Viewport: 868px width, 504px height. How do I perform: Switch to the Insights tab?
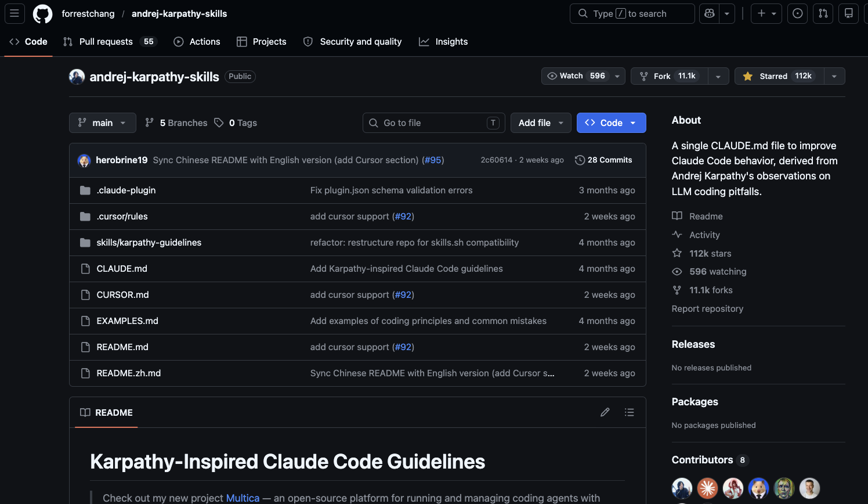tap(443, 42)
